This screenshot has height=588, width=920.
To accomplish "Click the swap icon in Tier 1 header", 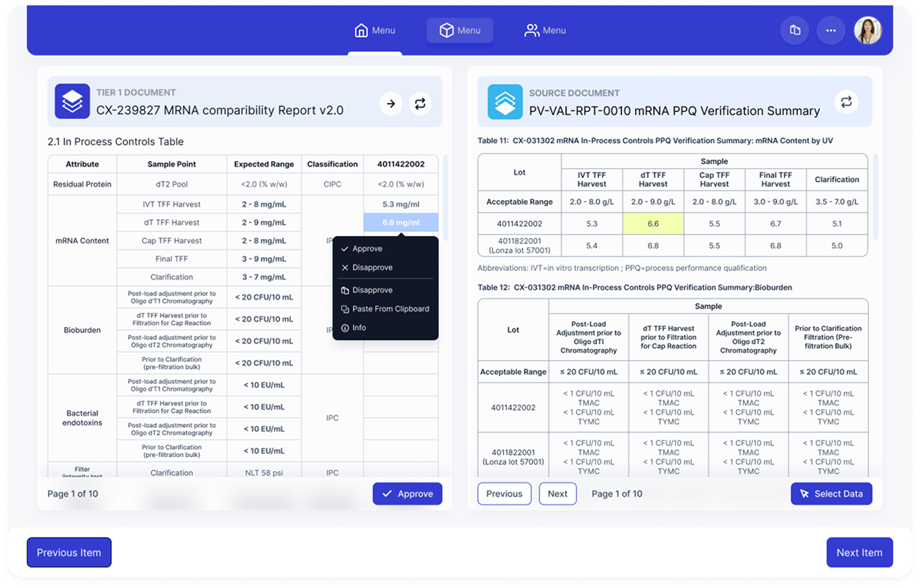I will tap(420, 104).
